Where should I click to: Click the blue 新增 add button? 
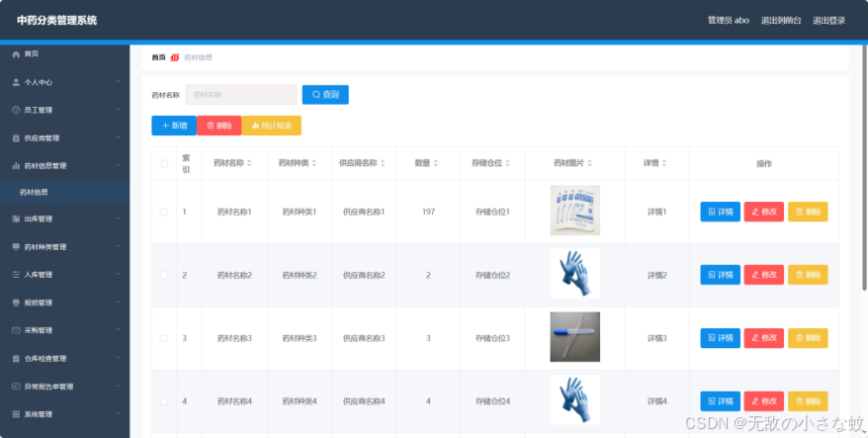174,126
